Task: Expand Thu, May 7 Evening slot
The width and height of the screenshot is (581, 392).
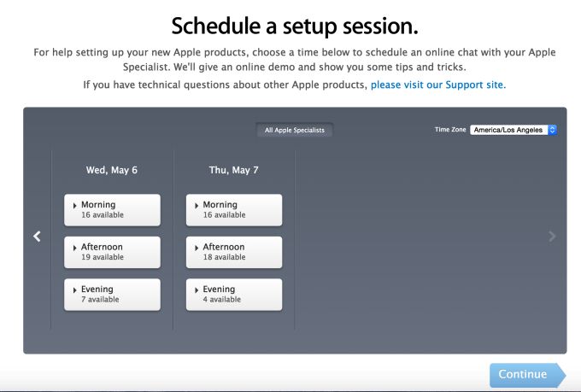Action: [x=234, y=294]
